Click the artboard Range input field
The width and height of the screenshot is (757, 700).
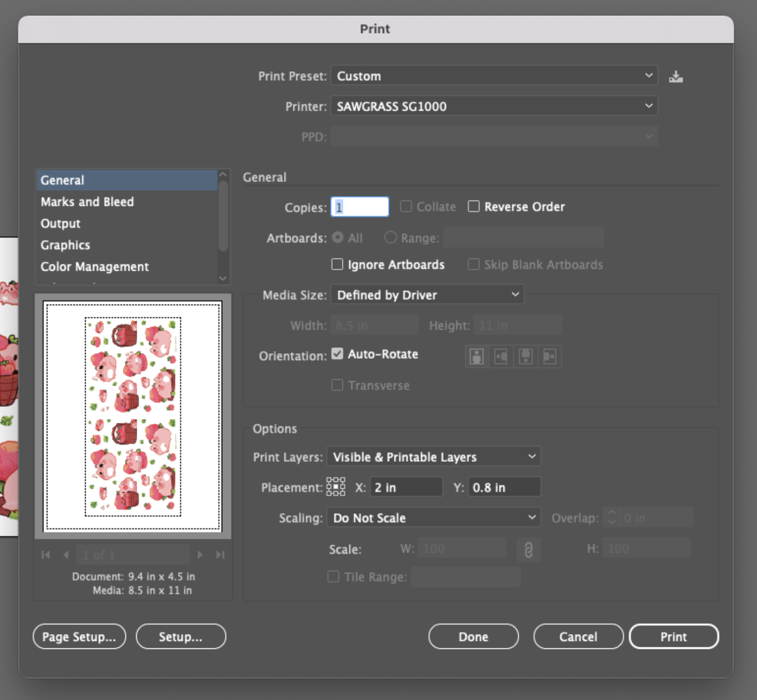tap(524, 237)
